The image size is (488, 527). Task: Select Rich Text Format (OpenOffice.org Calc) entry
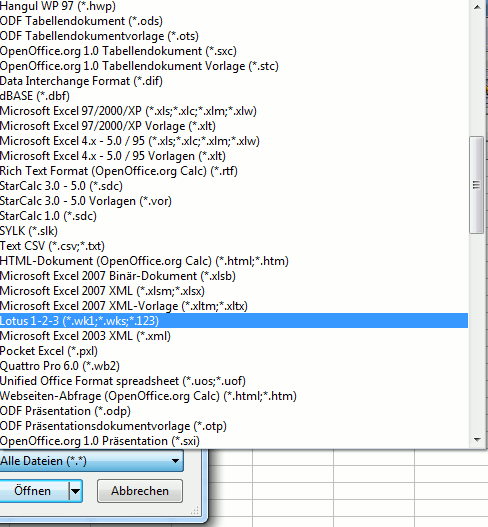click(234, 171)
